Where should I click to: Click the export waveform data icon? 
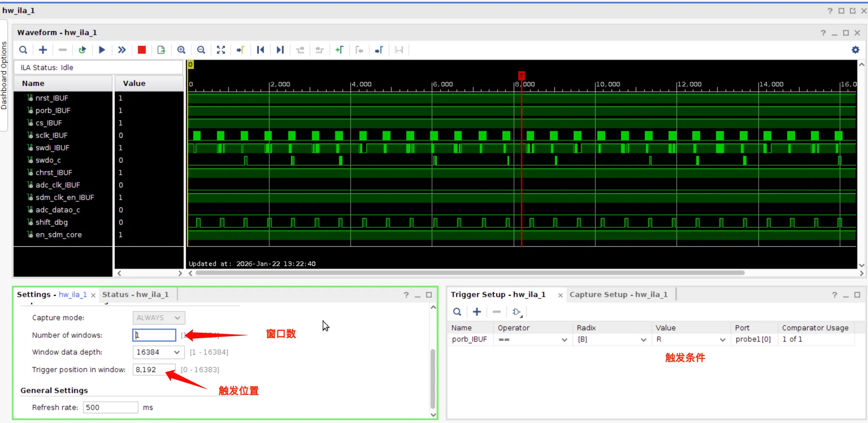tap(161, 50)
